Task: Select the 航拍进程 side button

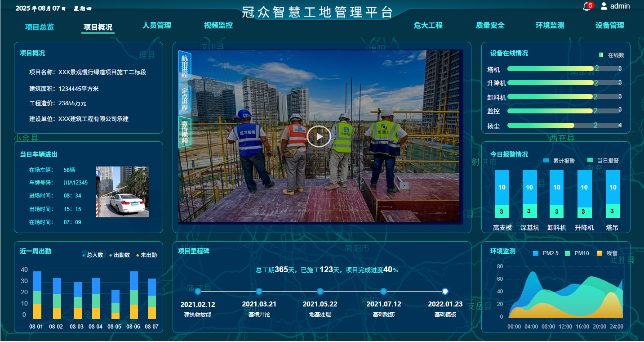Action: (x=185, y=66)
